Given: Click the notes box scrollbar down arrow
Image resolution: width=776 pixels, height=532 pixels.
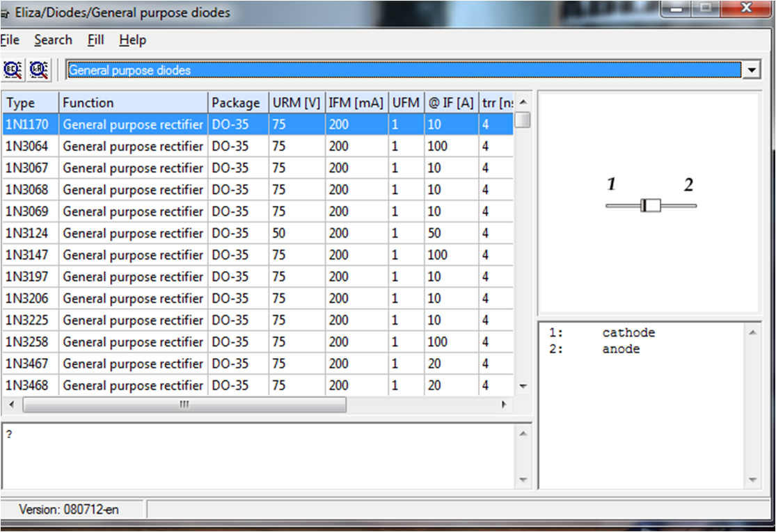Looking at the screenshot, I should [x=523, y=480].
